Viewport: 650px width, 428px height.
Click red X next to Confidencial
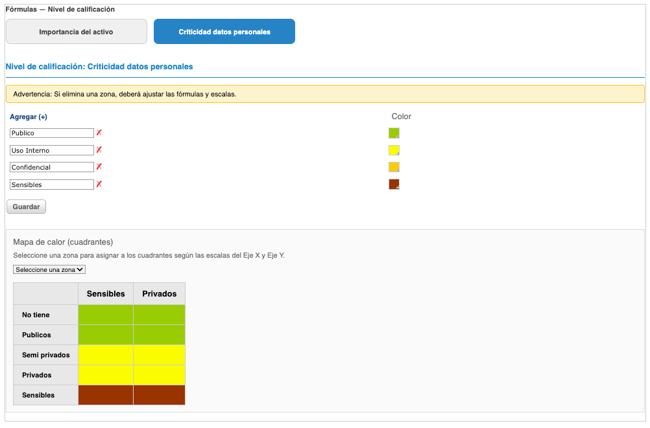[x=99, y=167]
